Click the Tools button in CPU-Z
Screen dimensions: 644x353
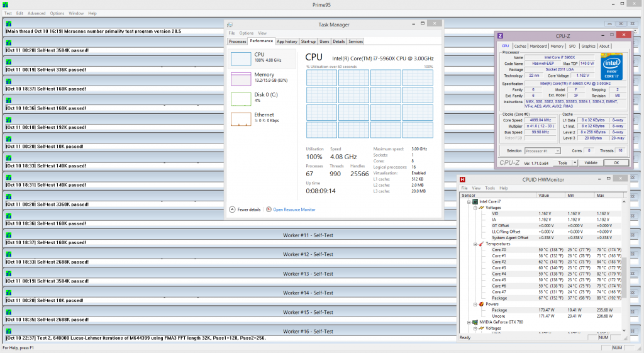pyautogui.click(x=563, y=163)
